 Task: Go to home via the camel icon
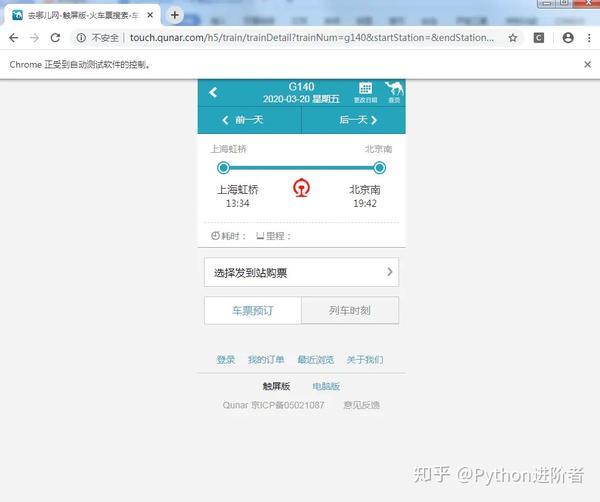click(394, 92)
